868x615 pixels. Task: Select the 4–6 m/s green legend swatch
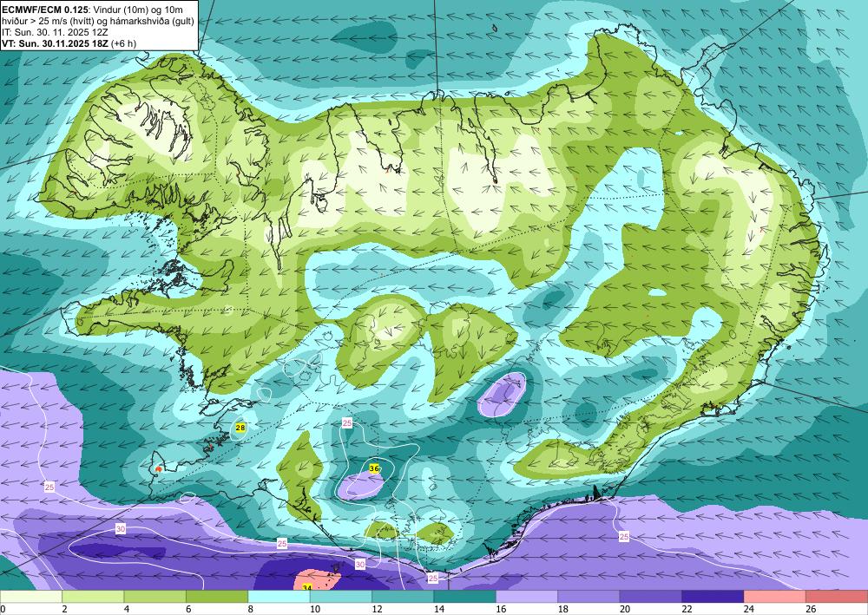[155, 597]
